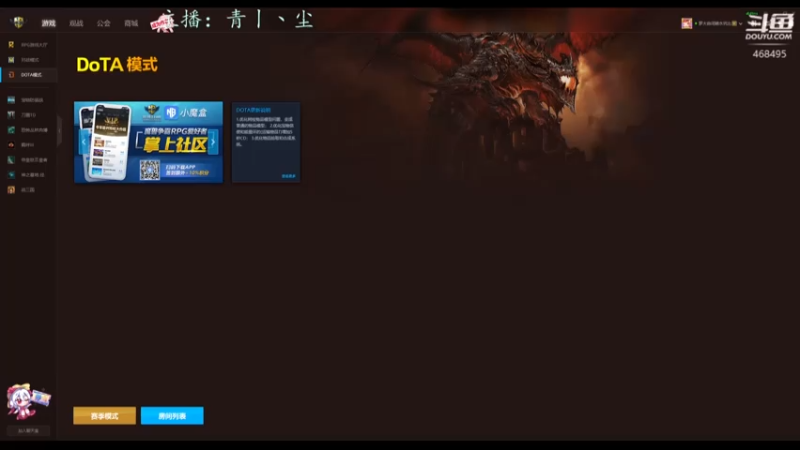Click the user avatar in the top right
Viewport: 800px width, 450px height.
[x=687, y=23]
